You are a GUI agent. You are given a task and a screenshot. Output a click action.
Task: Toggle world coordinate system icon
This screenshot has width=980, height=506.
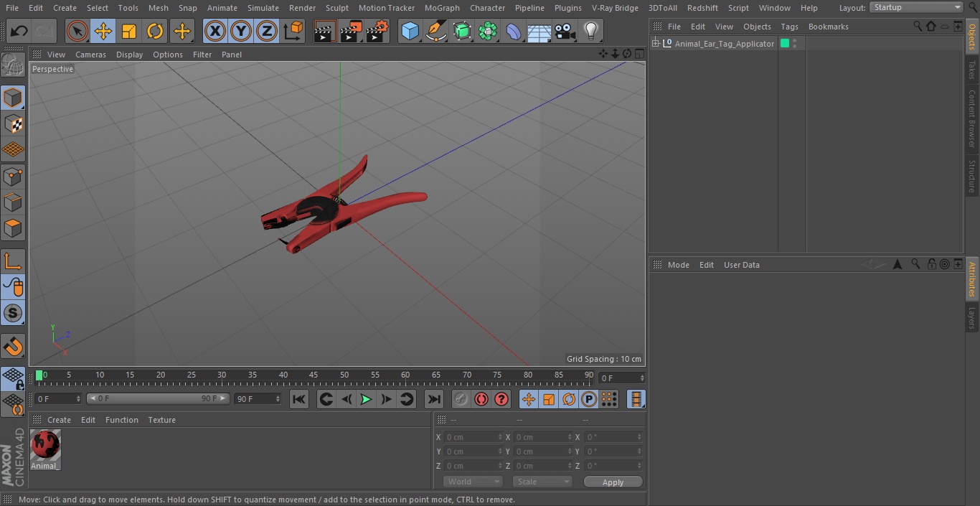(x=293, y=31)
